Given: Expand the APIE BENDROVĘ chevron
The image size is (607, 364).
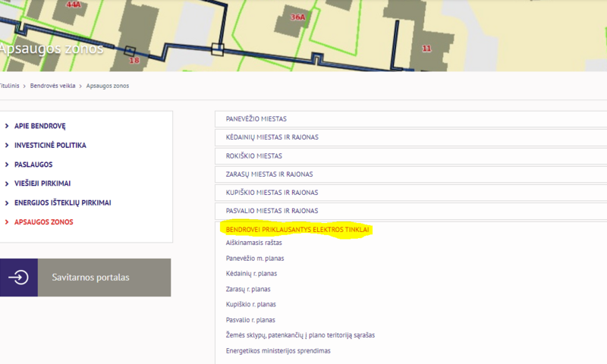Looking at the screenshot, I should [7, 126].
